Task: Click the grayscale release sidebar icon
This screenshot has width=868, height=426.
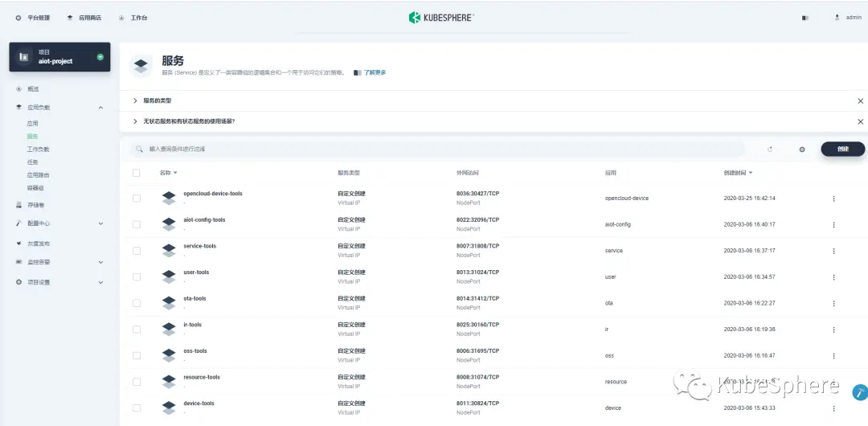Action: pos(18,244)
